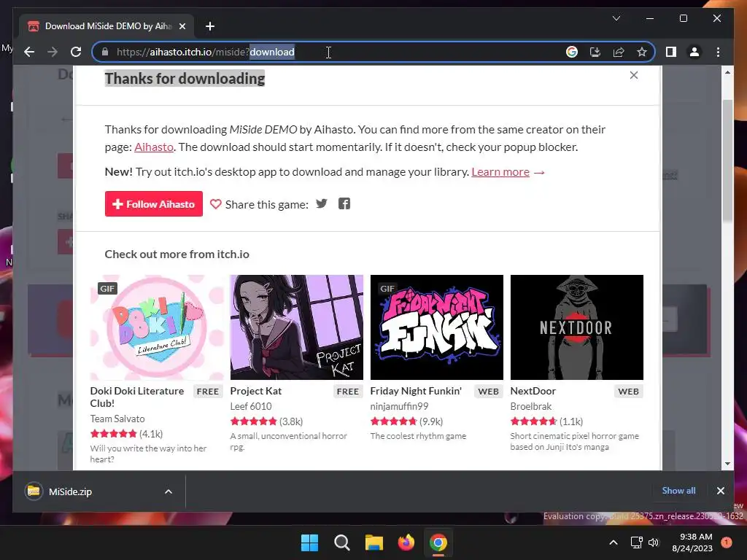The image size is (747, 560).
Task: Expand the MiSide.zip download options arrow
Action: pyautogui.click(x=169, y=491)
